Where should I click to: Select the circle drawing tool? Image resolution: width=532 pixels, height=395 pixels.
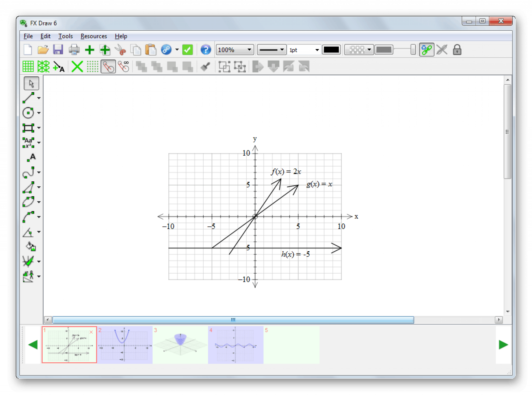pyautogui.click(x=28, y=113)
